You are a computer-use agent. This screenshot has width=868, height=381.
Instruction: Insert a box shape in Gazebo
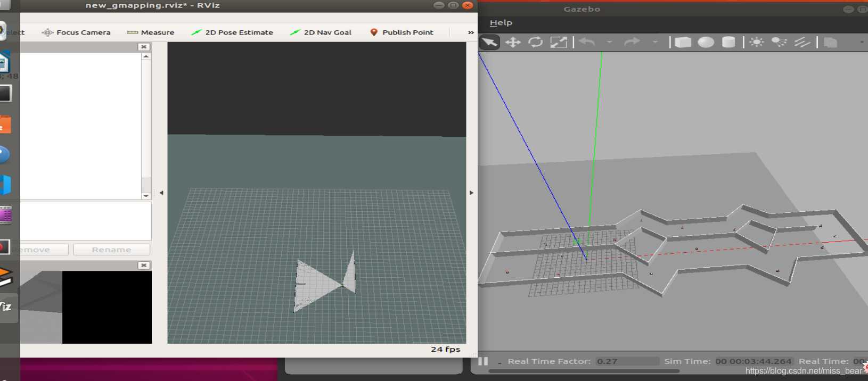683,42
